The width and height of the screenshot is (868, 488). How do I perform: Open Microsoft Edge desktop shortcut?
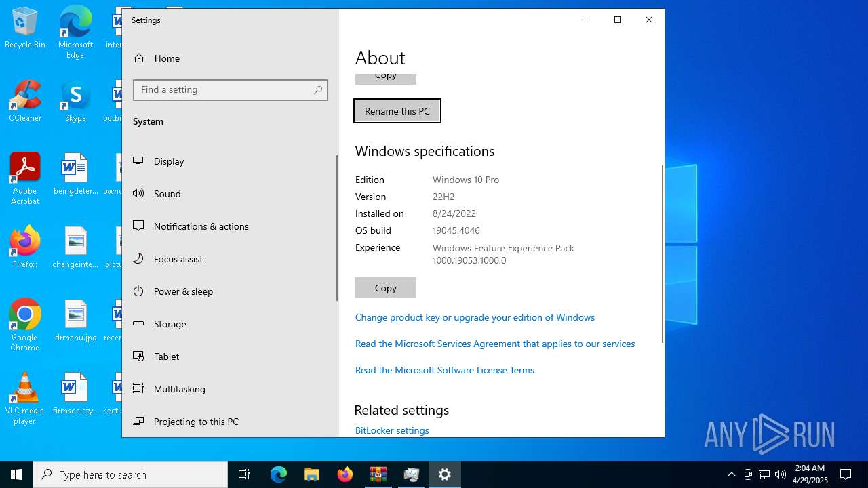coord(75,33)
